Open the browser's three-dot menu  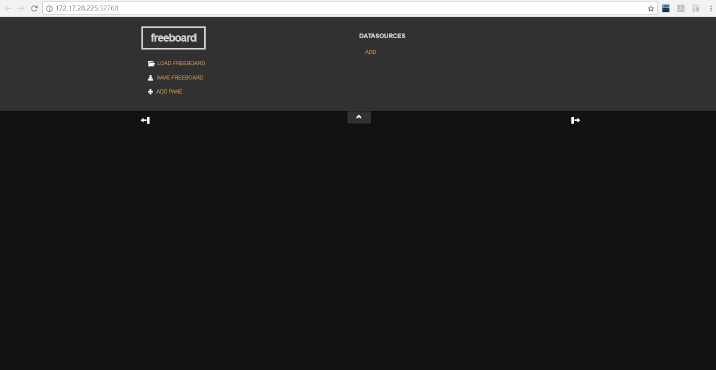coord(711,8)
